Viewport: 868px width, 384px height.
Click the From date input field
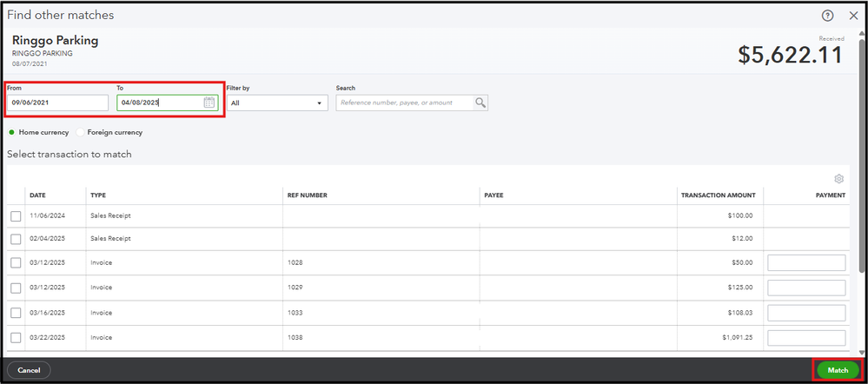(57, 103)
